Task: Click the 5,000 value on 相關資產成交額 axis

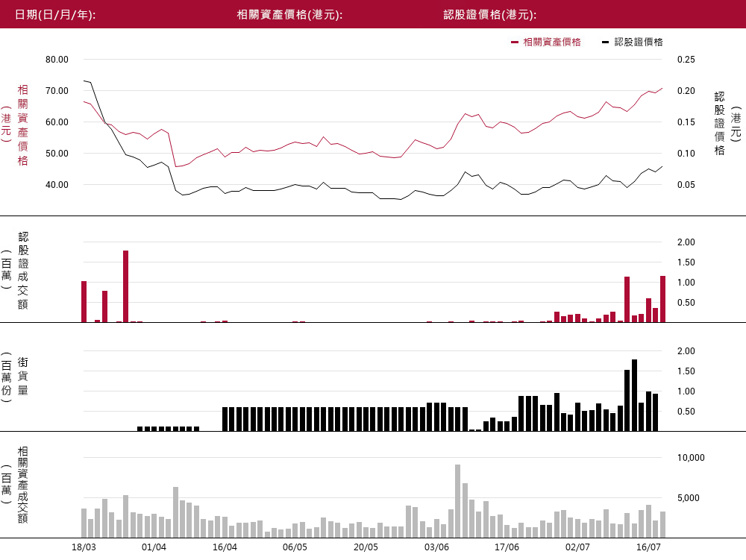Action: pos(689,498)
